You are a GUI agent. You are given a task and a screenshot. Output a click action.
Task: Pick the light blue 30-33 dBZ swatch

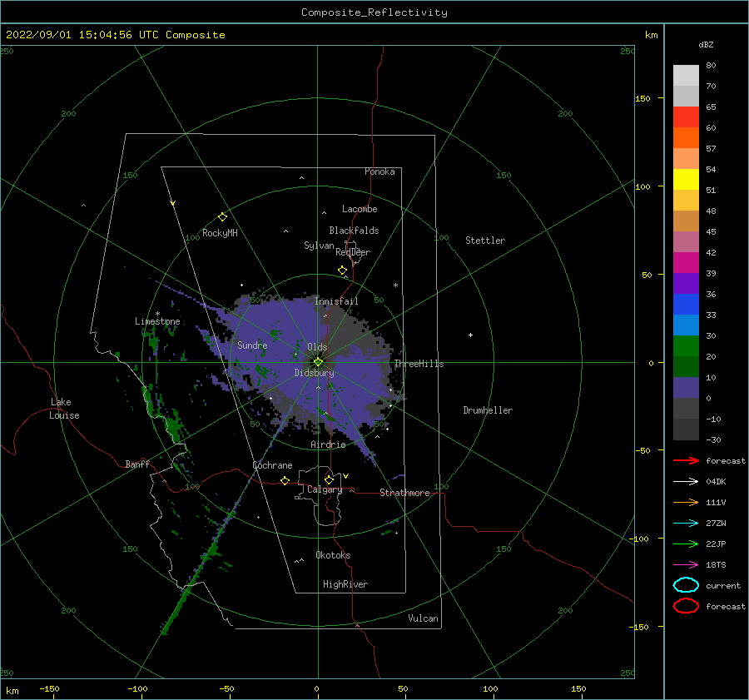(686, 325)
